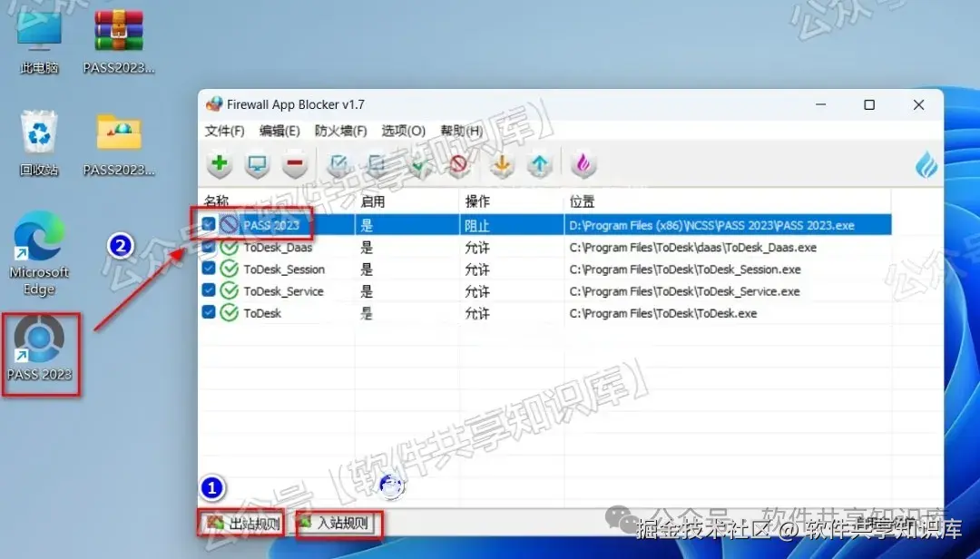Screen dimensions: 980x559
Task: Open the 帮助(H) menu
Action: pyautogui.click(x=461, y=132)
